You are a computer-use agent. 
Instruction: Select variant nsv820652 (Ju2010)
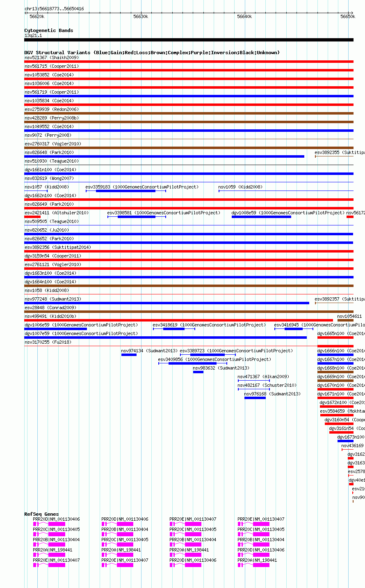(47, 230)
